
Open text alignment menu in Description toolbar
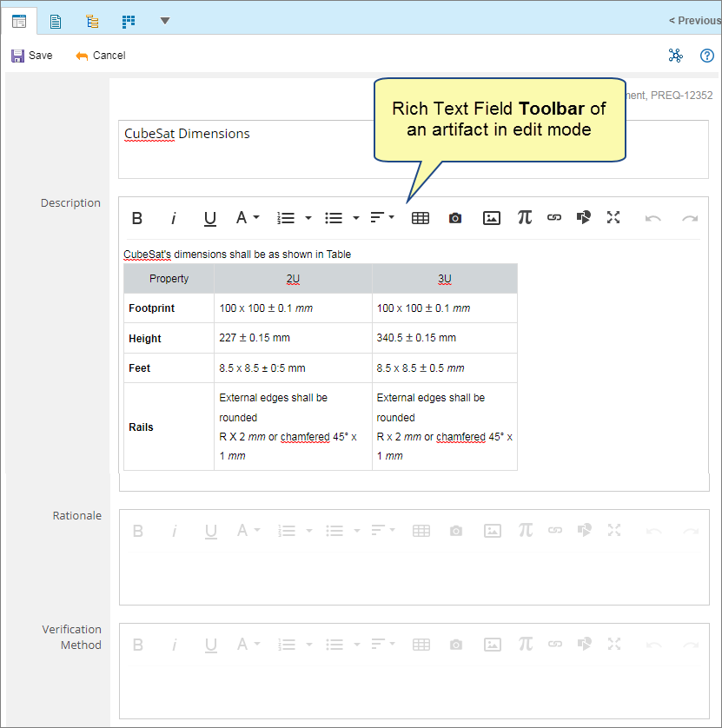coord(382,217)
